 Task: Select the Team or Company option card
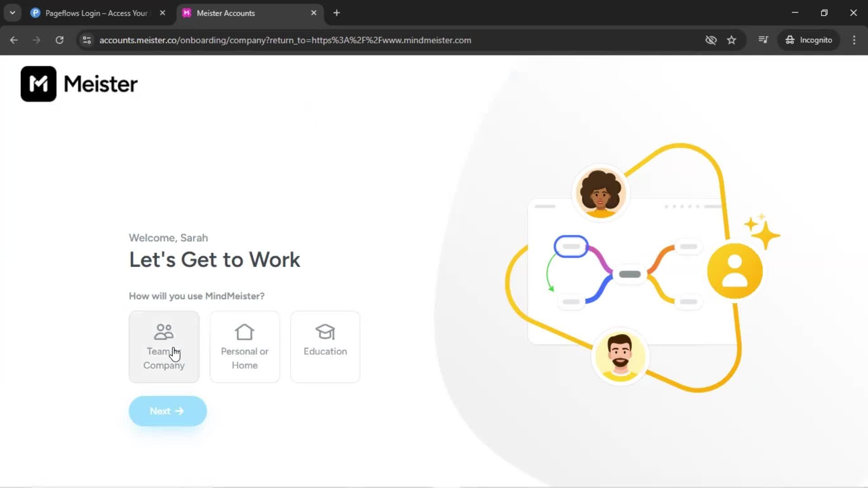pyautogui.click(x=164, y=347)
